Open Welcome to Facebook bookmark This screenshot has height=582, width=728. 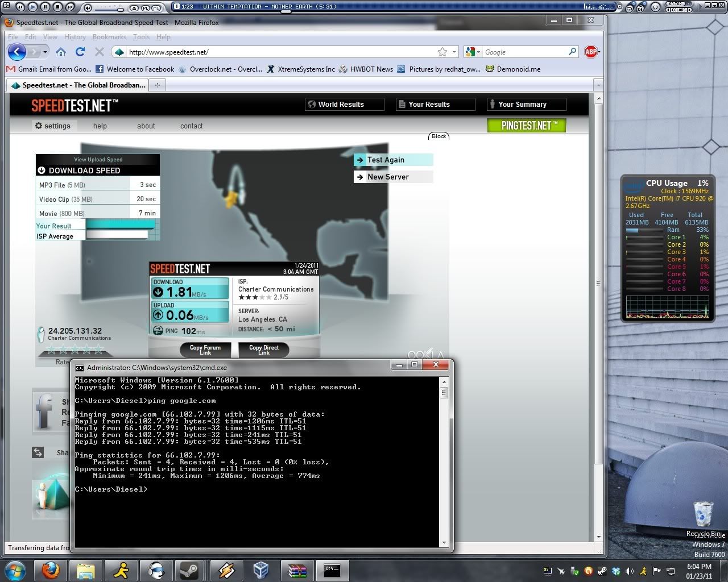[135, 69]
